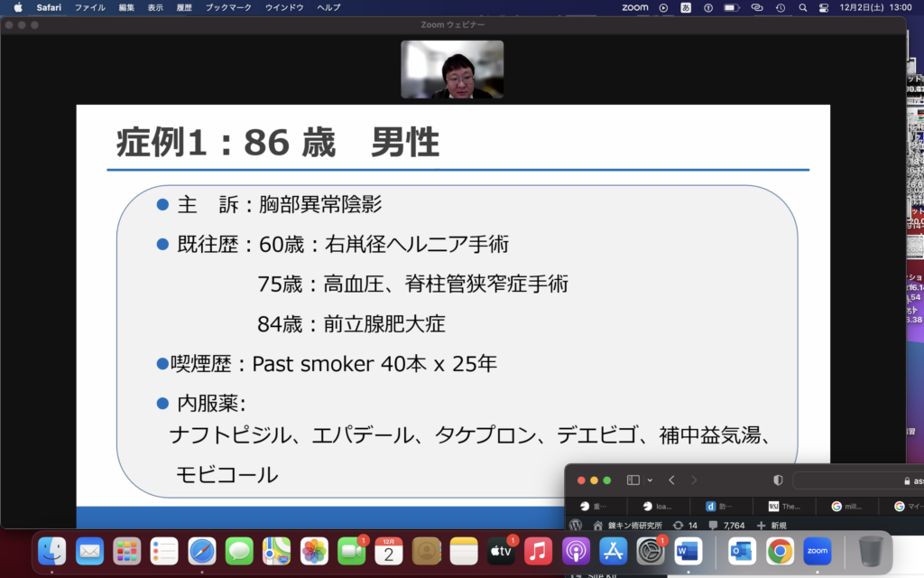Image resolution: width=924 pixels, height=578 pixels.
Task: Click the presenter's video thumbnail
Action: point(452,70)
